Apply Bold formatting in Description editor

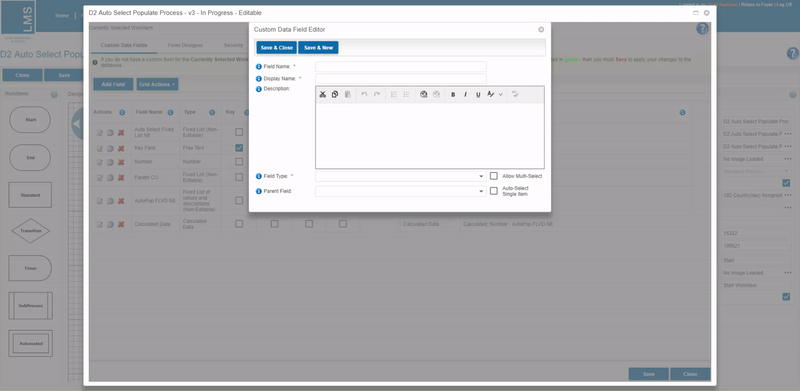point(453,94)
